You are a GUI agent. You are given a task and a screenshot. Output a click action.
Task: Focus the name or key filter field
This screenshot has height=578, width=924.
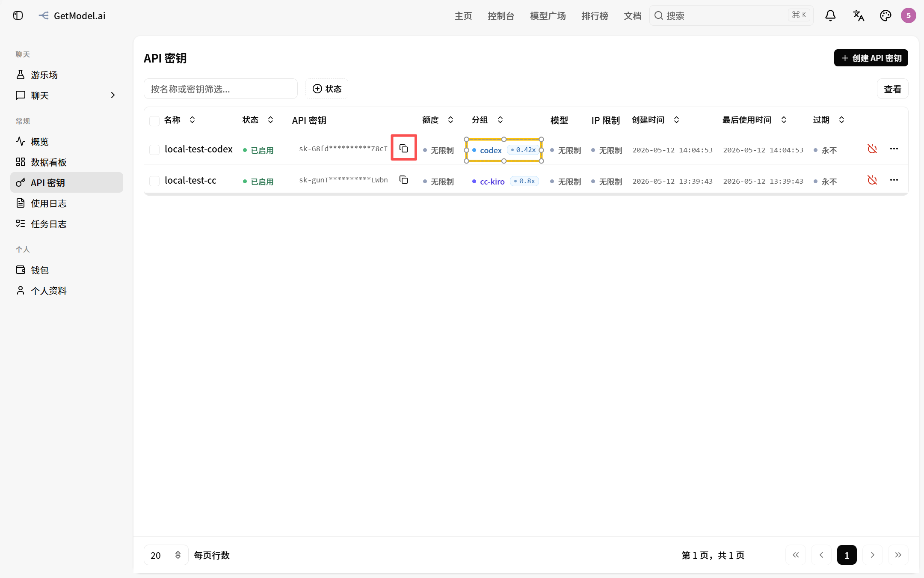click(221, 89)
